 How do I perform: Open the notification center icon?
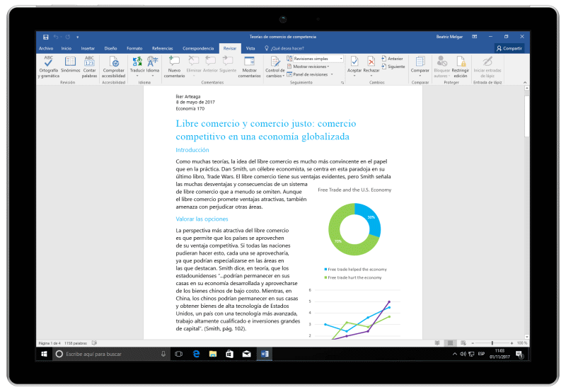pos(519,354)
